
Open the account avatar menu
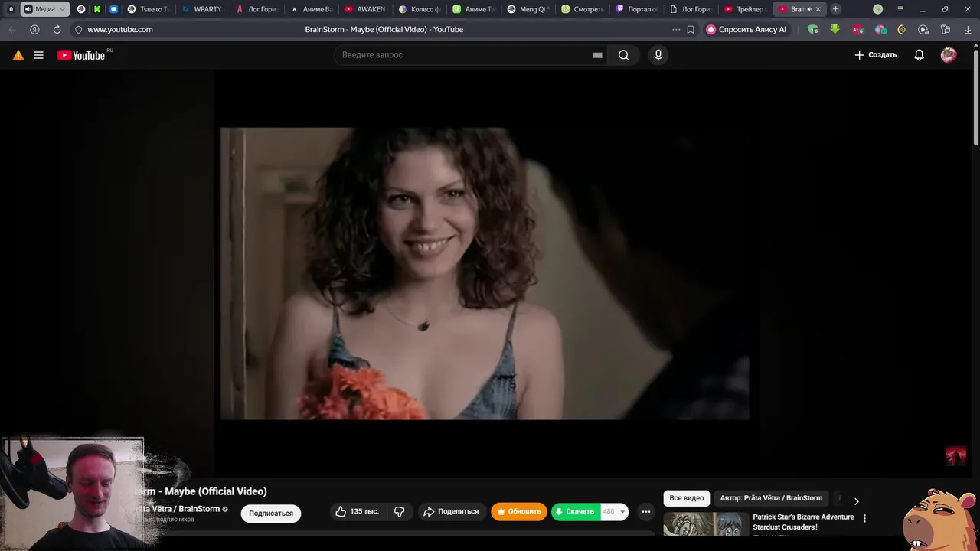pos(949,55)
